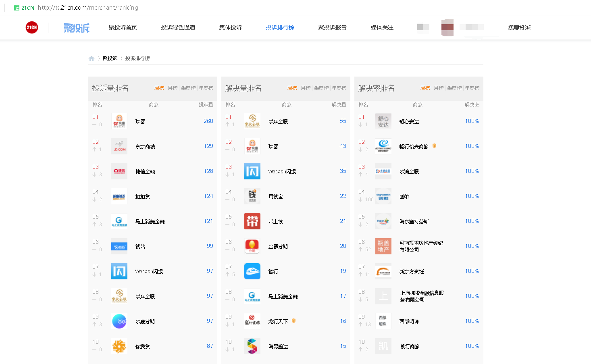Select 年度榜 tab in 解决量排名

[x=339, y=88]
